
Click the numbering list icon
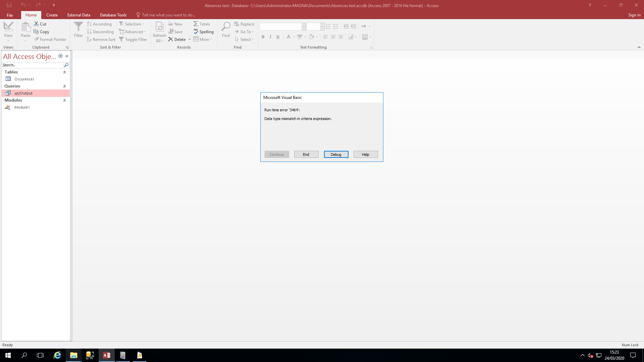click(336, 26)
